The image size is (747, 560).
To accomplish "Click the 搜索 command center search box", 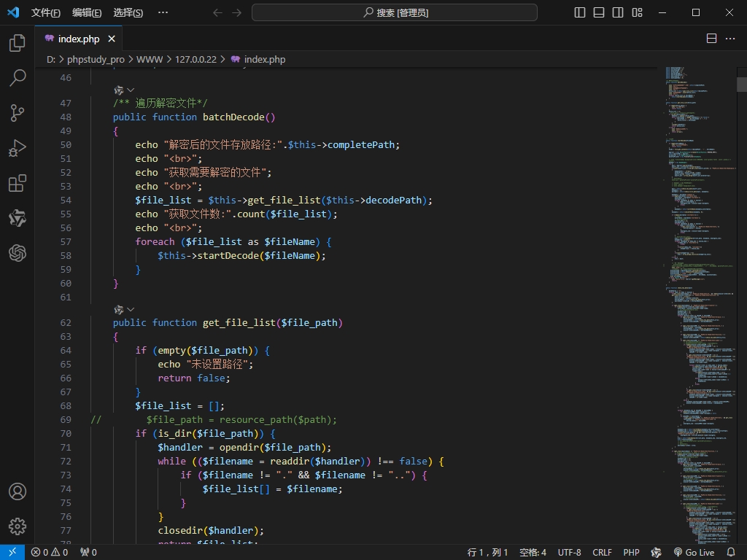I will (x=395, y=12).
